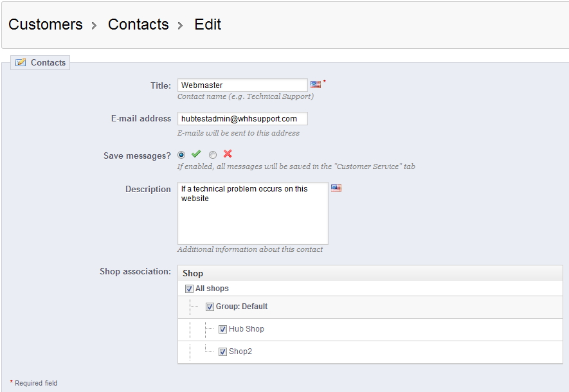Click the language flag beside Title field

[316, 84]
